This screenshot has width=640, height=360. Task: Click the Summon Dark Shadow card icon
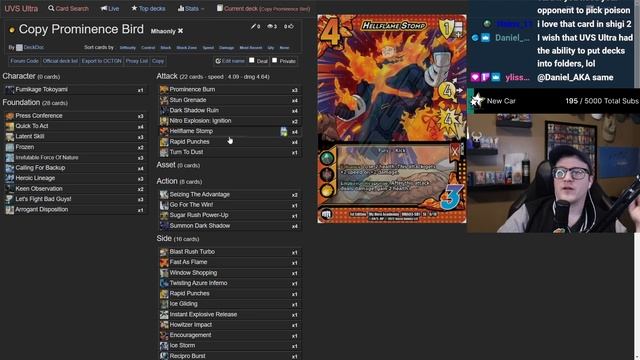tap(164, 226)
